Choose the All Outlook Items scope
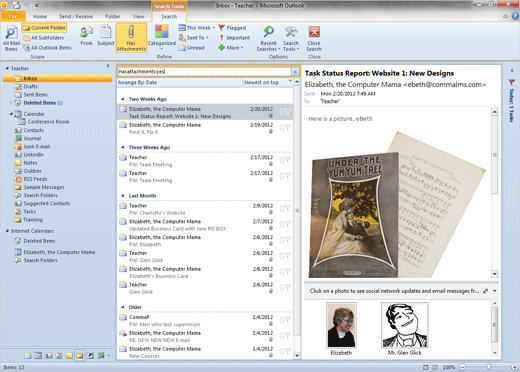This screenshot has width=520, height=372. tap(47, 48)
